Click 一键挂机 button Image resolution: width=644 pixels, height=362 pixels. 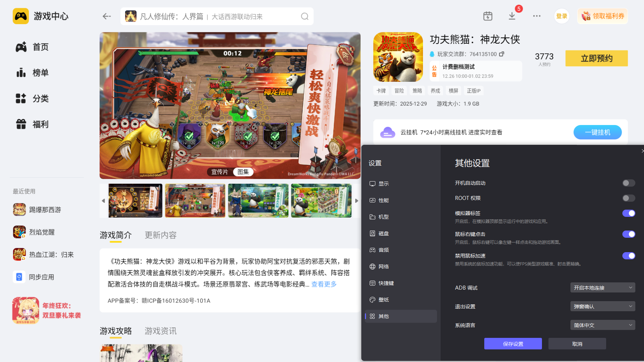coord(597,133)
